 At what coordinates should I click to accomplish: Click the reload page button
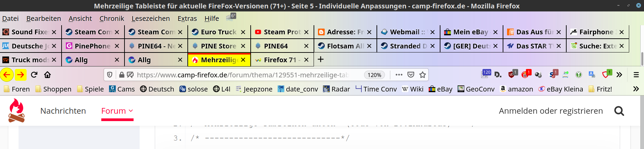(x=34, y=75)
